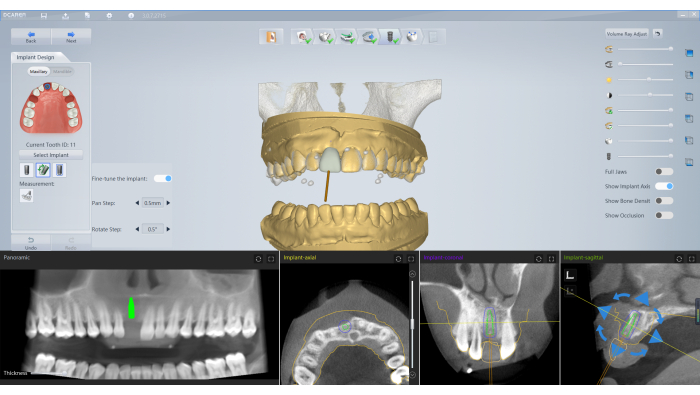Select the Maxillary jaw option

pyautogui.click(x=38, y=71)
